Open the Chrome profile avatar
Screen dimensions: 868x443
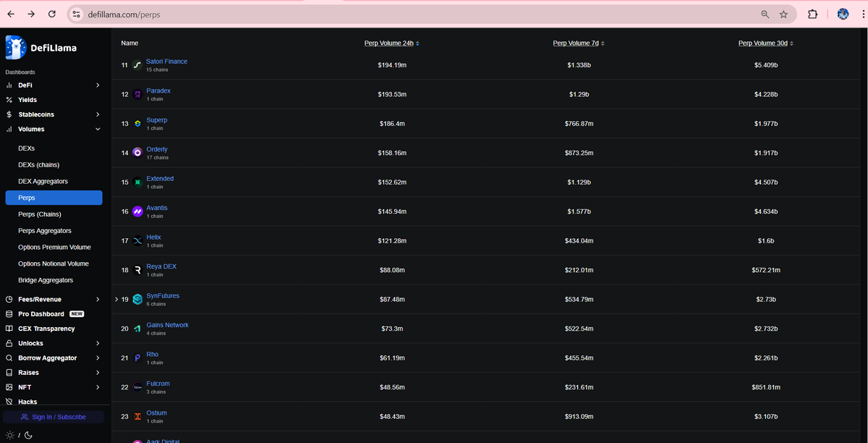(843, 14)
